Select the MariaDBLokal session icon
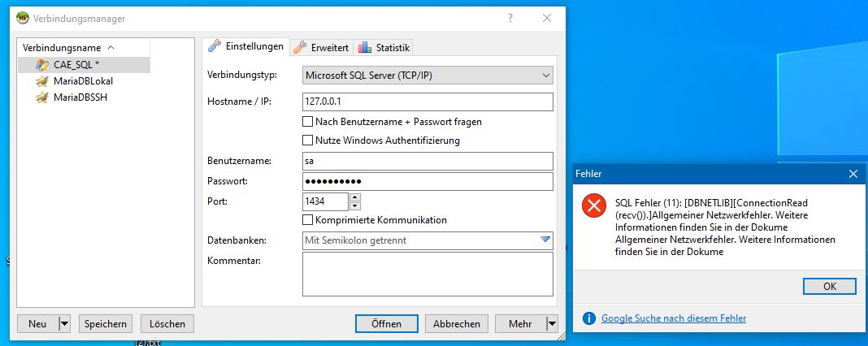The width and height of the screenshot is (868, 346). 42,81
